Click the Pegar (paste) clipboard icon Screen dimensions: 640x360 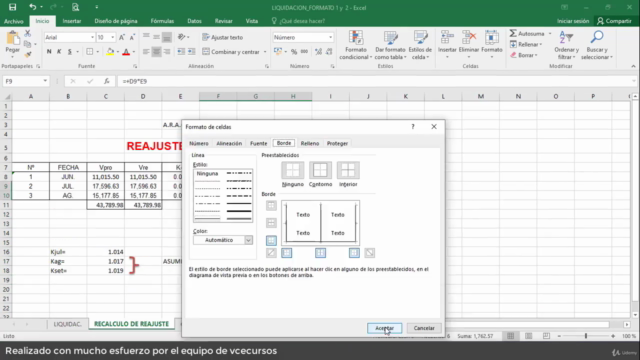13,39
